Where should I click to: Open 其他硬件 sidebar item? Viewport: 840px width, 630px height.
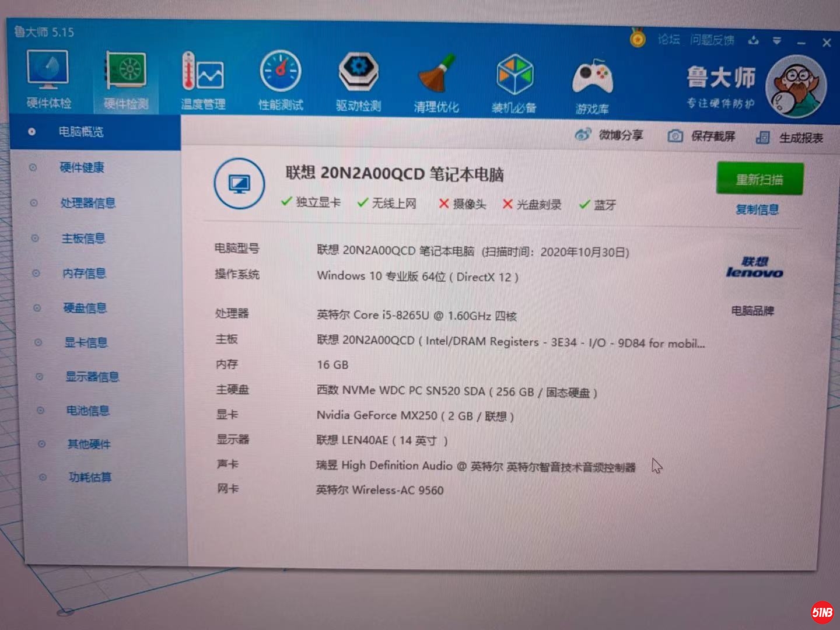click(89, 444)
